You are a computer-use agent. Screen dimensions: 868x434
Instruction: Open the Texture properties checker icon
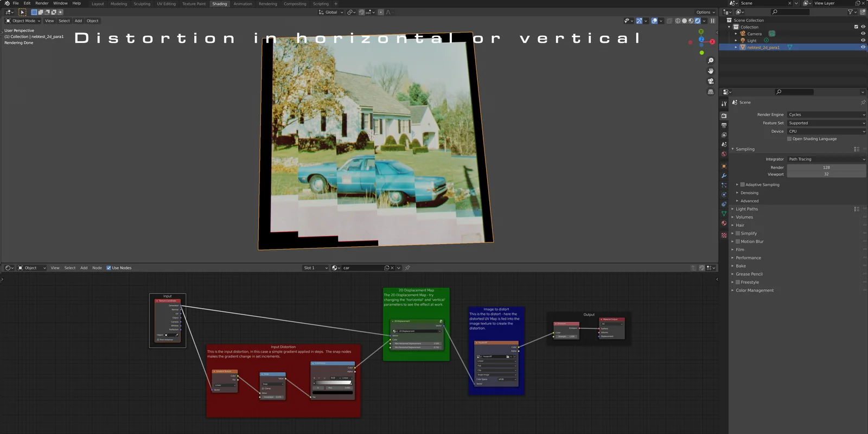(x=724, y=235)
